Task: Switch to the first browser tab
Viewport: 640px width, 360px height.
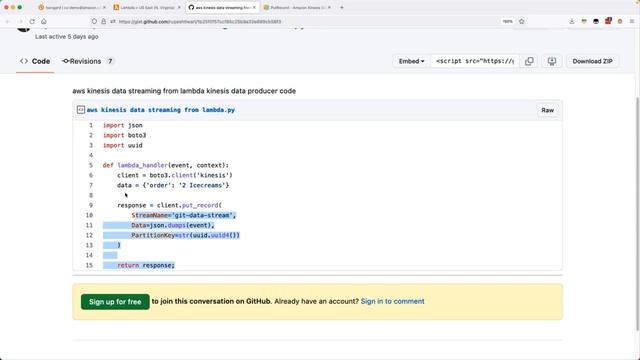Action: tap(72, 7)
